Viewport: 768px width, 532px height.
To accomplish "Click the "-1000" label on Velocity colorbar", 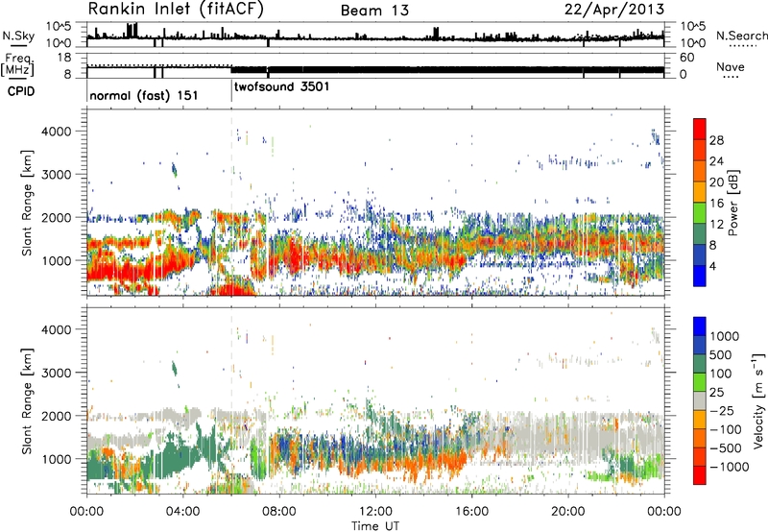I will (729, 467).
